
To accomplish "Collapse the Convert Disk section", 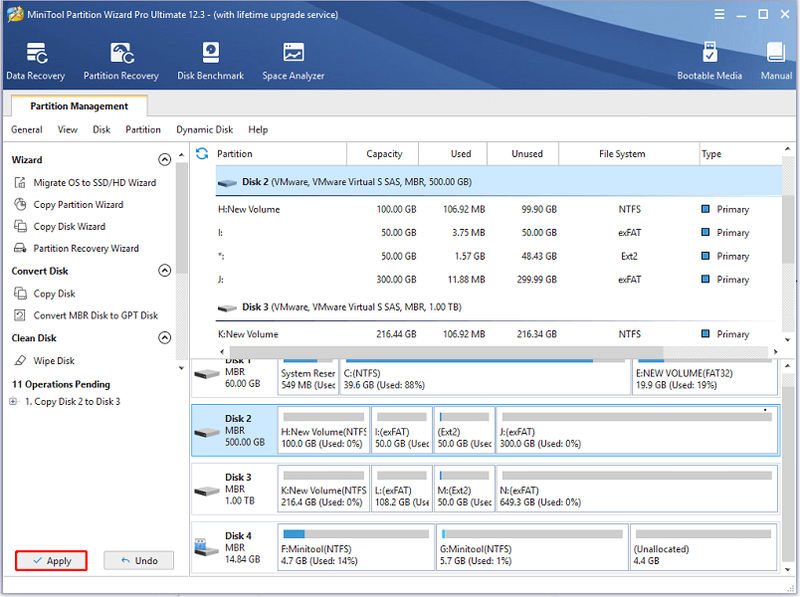I will pos(164,270).
